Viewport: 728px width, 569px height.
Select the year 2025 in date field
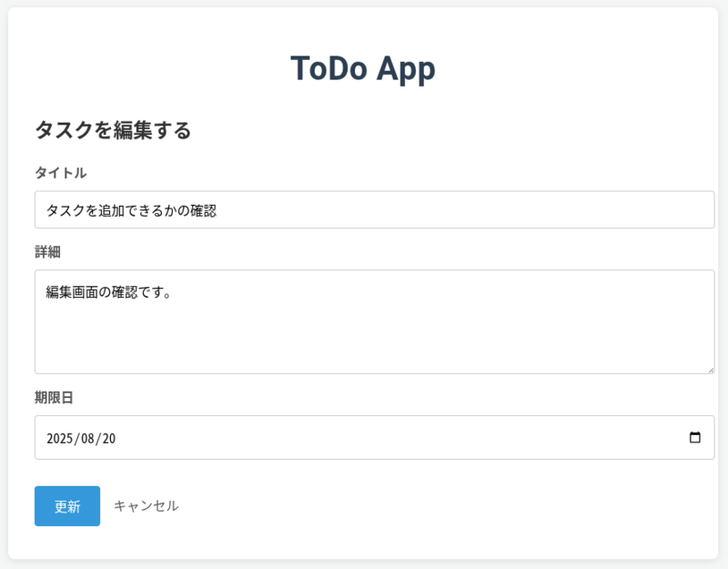58,439
